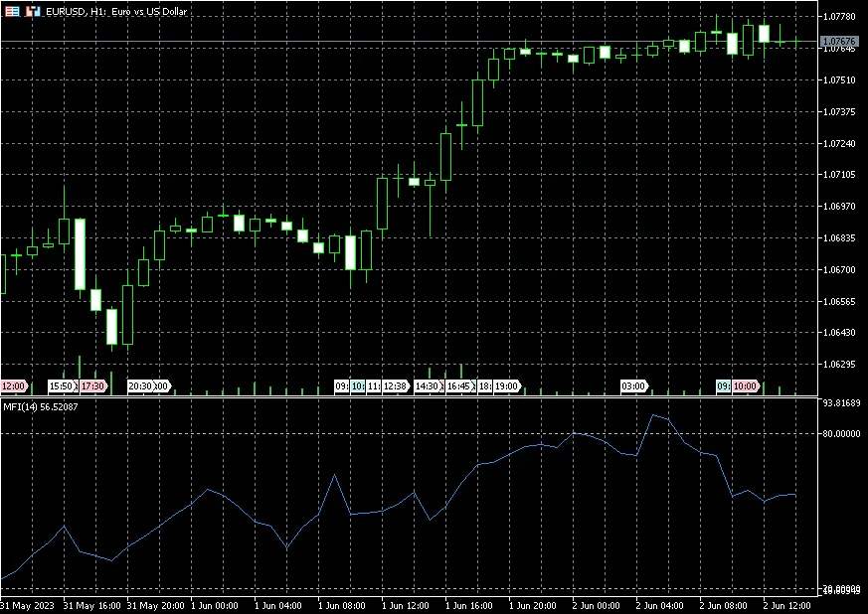Click the 2 Jun 08:00 time label
868x614 pixels.
coord(724,606)
